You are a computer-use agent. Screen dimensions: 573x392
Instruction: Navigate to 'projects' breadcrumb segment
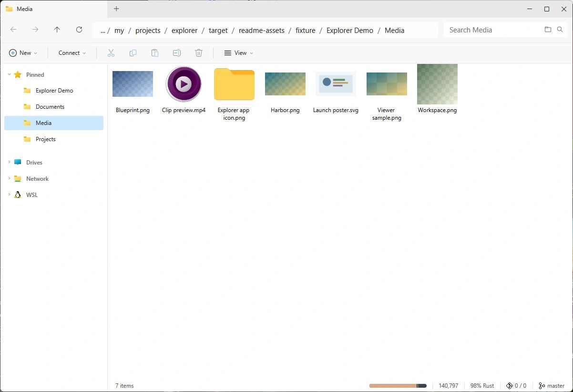[148, 30]
